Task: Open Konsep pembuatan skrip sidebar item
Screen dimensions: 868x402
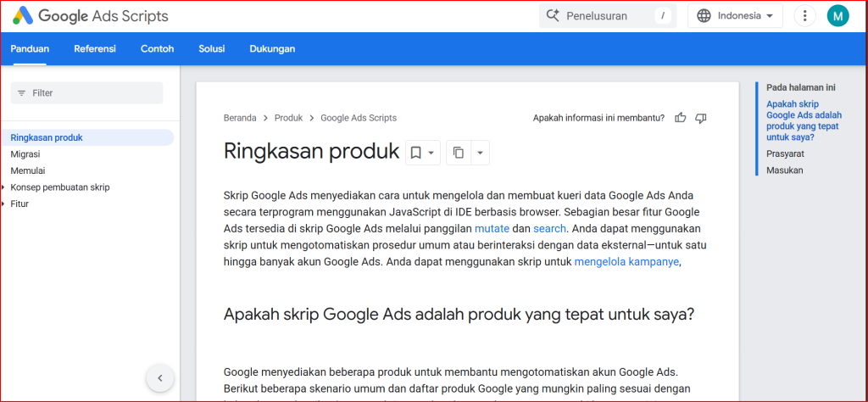Action: pyautogui.click(x=60, y=187)
